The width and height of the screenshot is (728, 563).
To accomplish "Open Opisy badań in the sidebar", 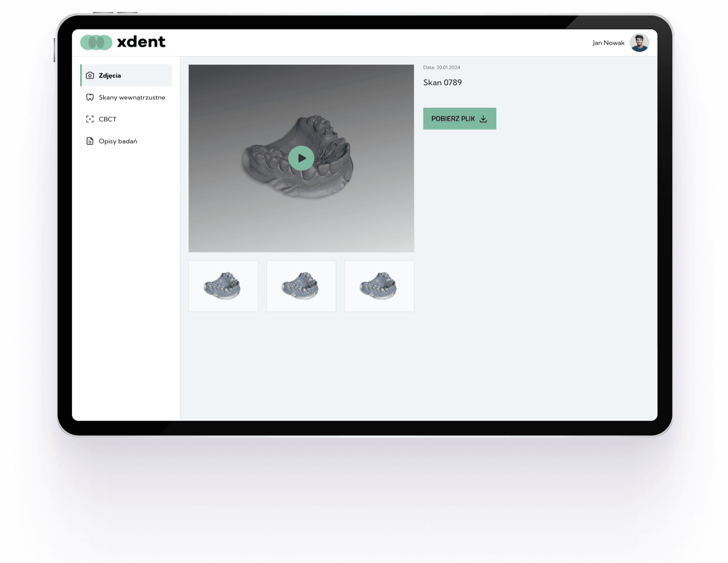I will 126,141.
